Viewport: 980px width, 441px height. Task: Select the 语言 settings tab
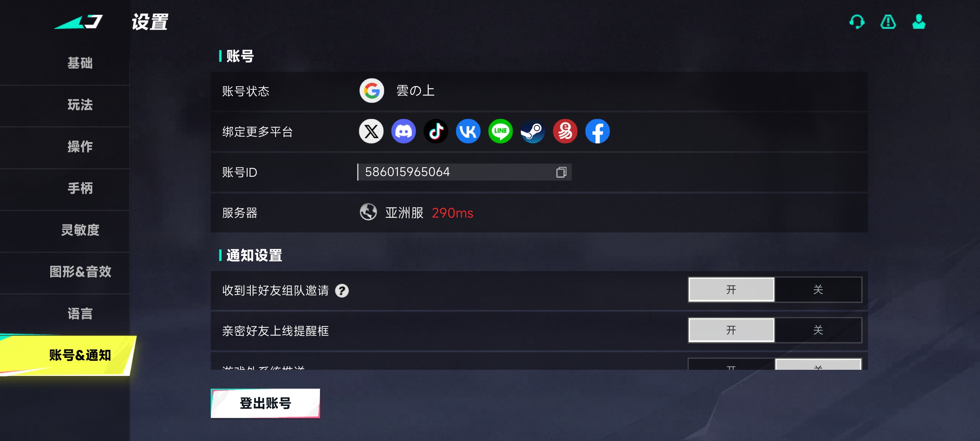coord(80,313)
